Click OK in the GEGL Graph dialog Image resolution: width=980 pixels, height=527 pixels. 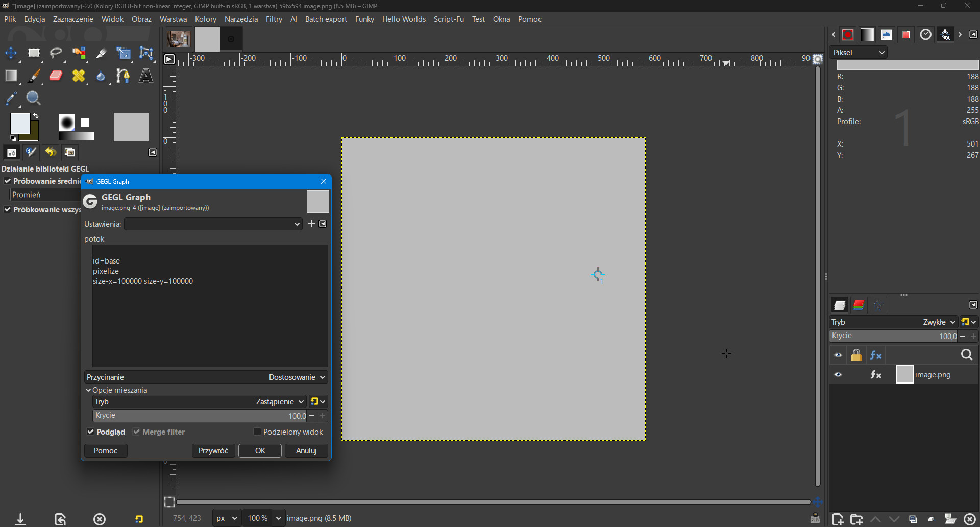260,451
